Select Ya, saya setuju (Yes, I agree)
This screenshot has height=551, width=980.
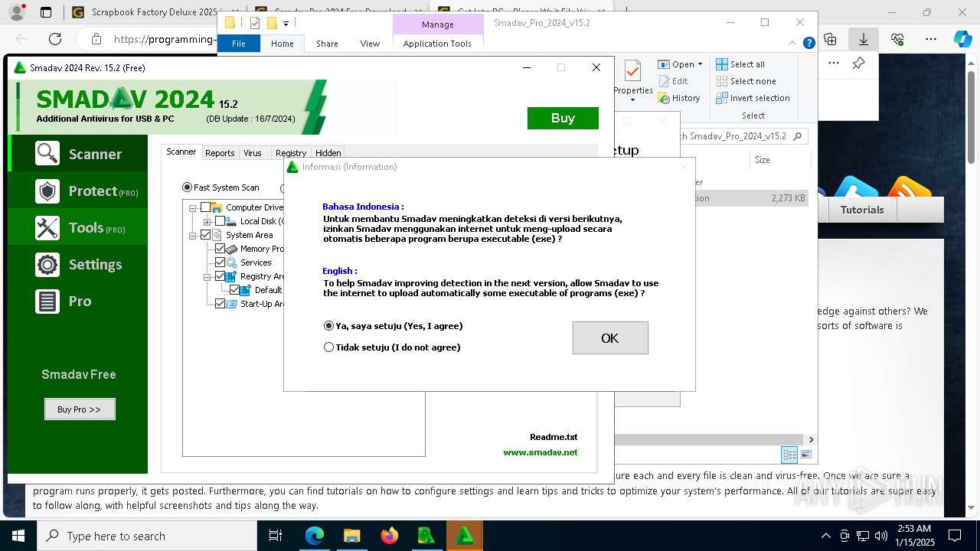tap(394, 326)
